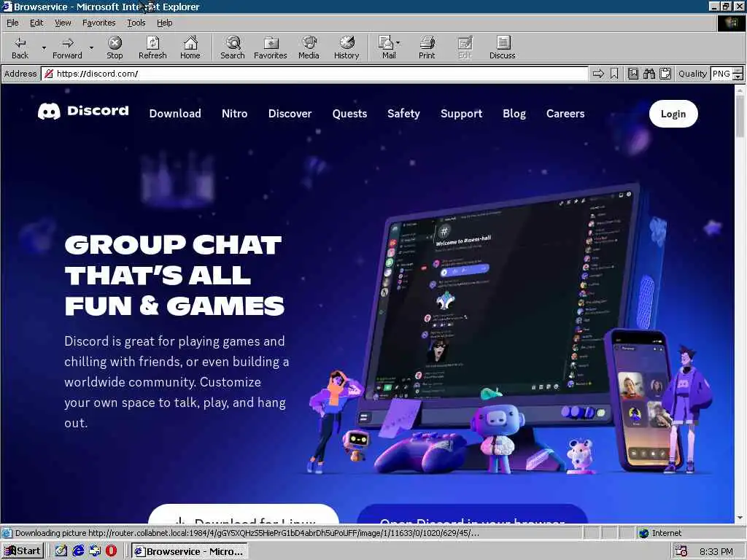The width and height of the screenshot is (747, 560).
Task: Open the Favorites toolbar button
Action: tap(270, 47)
